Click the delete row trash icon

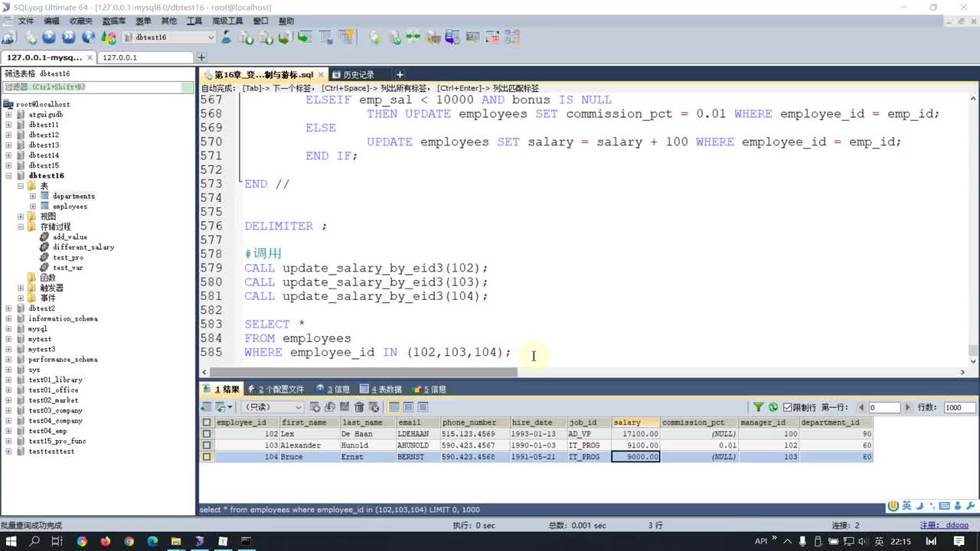[x=359, y=407]
